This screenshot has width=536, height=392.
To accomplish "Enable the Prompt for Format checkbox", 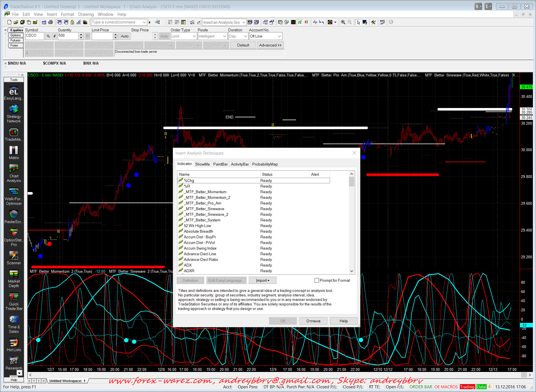I will coord(317,280).
